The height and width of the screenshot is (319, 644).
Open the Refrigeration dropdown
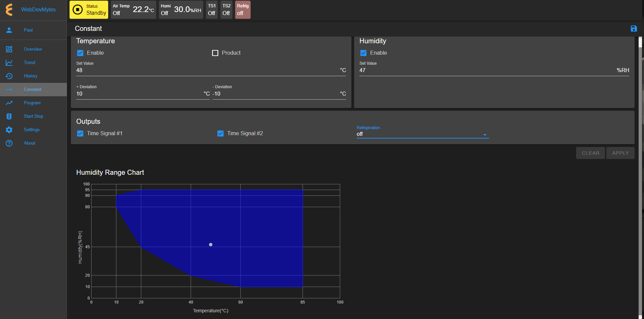423,134
